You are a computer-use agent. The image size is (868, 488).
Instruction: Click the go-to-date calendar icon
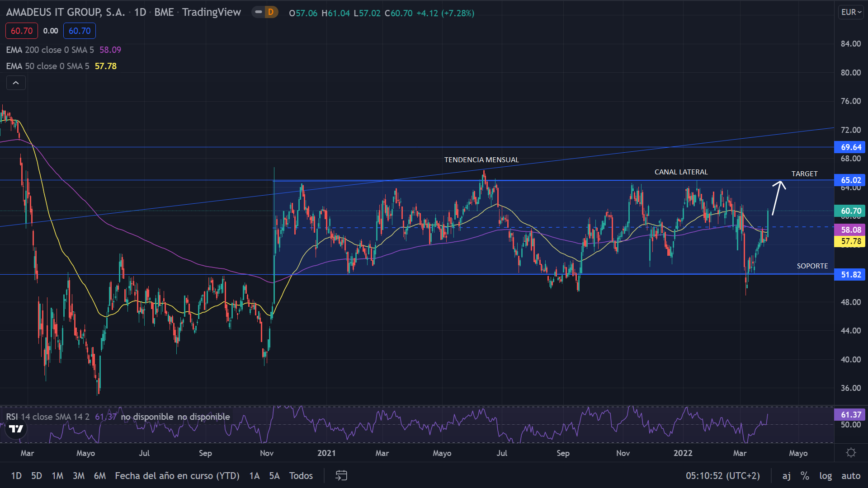click(x=341, y=475)
